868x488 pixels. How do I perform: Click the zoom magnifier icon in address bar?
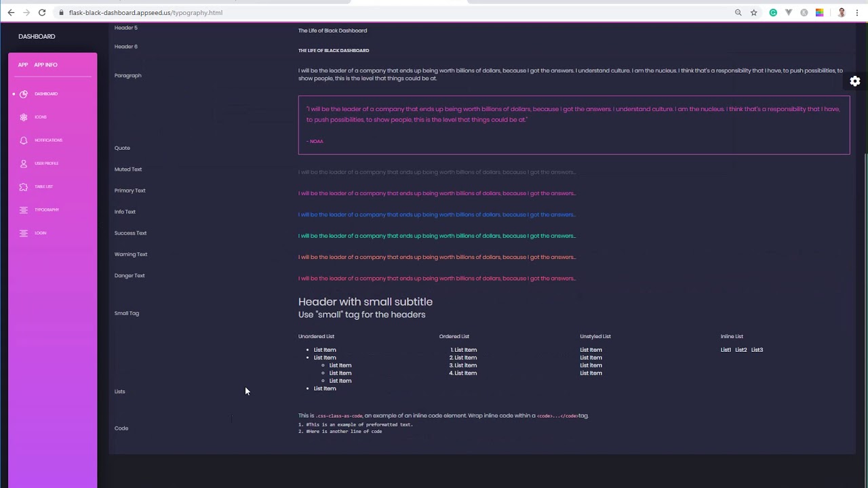(738, 12)
